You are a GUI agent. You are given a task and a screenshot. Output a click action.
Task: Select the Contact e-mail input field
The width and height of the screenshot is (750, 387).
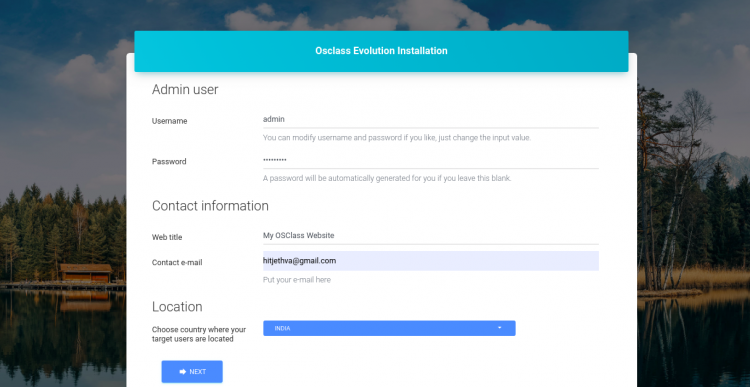(430, 261)
